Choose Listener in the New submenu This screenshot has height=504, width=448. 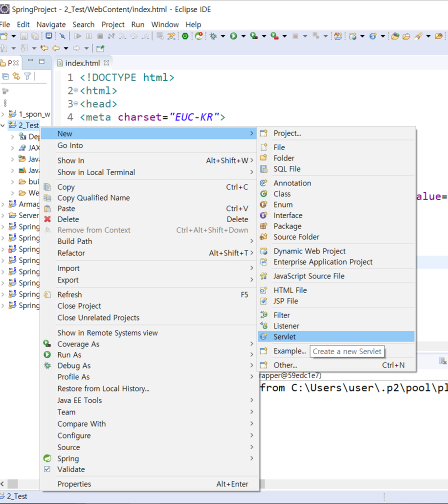click(x=336, y=326)
